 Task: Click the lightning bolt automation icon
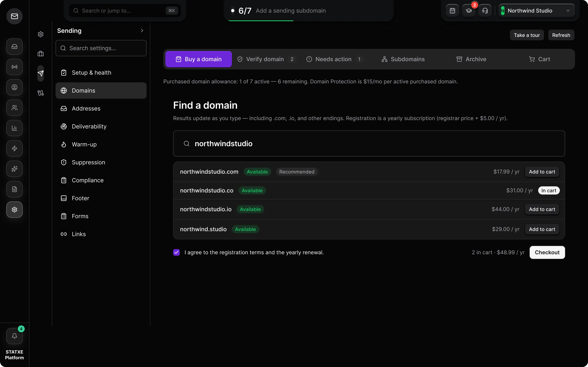click(14, 148)
